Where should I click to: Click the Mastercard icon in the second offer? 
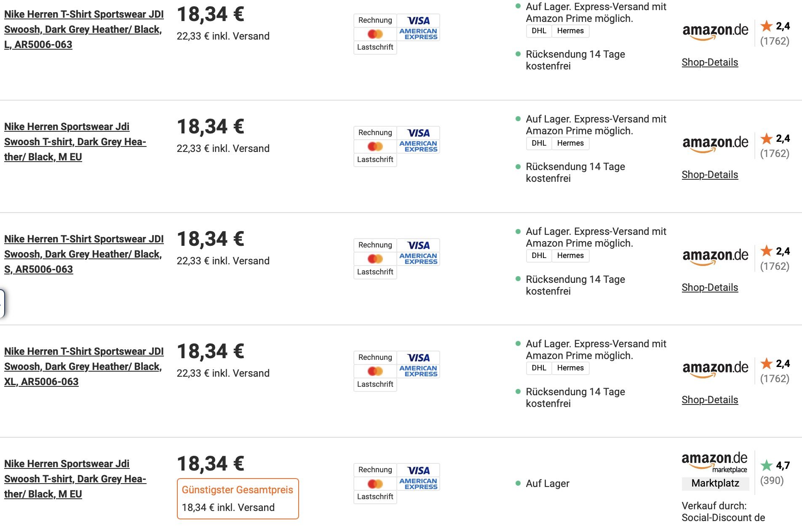[x=375, y=146]
